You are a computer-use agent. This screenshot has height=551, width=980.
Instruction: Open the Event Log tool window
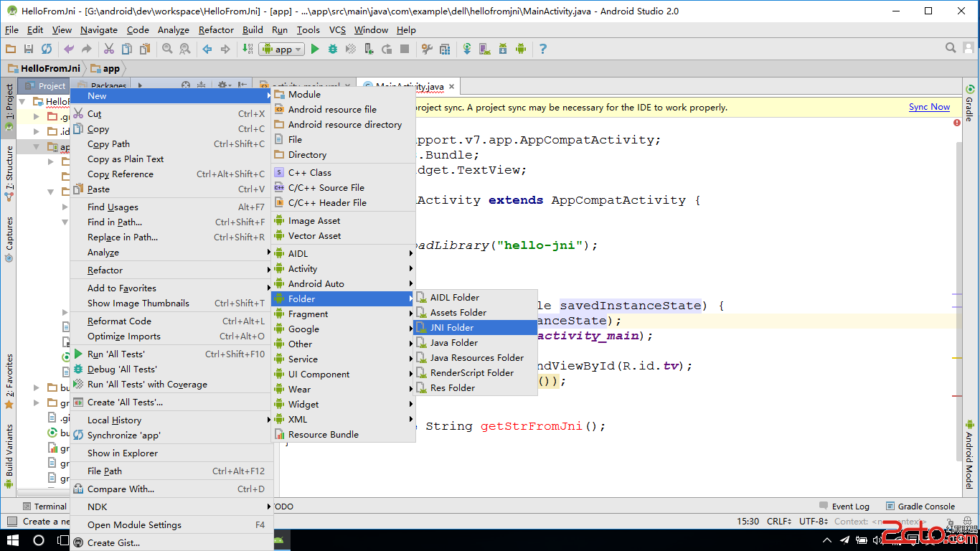tap(844, 506)
